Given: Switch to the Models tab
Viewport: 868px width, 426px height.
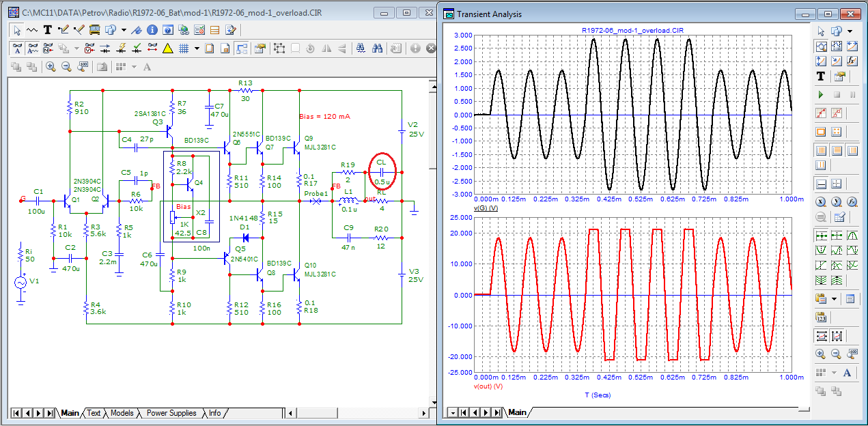Looking at the screenshot, I should (x=122, y=413).
